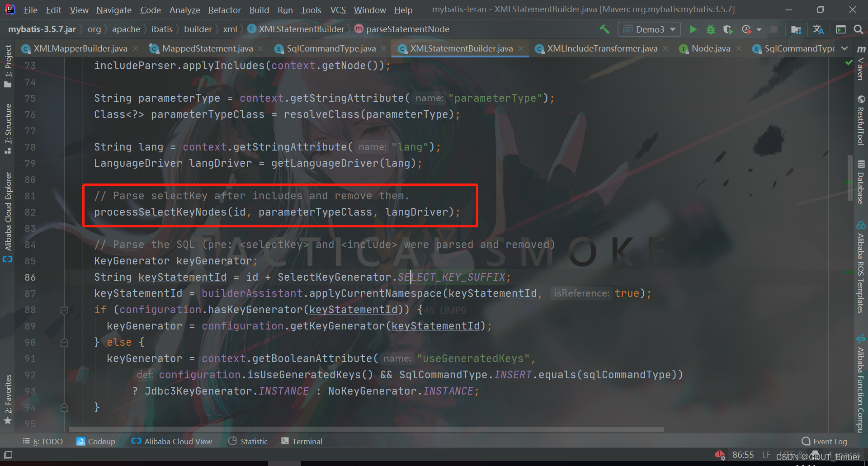868x466 pixels.
Task: Toggle tool window bars icon bottom-left
Action: pyautogui.click(x=8, y=455)
